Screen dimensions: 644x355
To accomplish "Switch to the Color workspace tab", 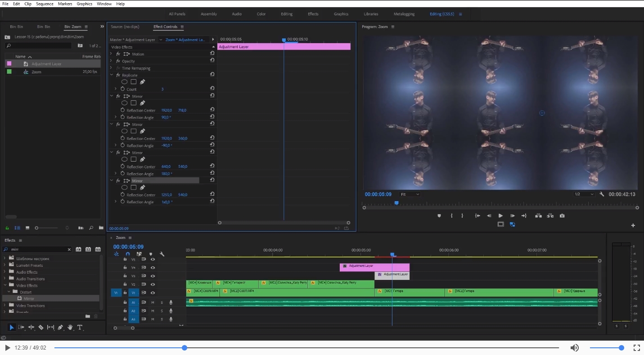I will point(261,14).
